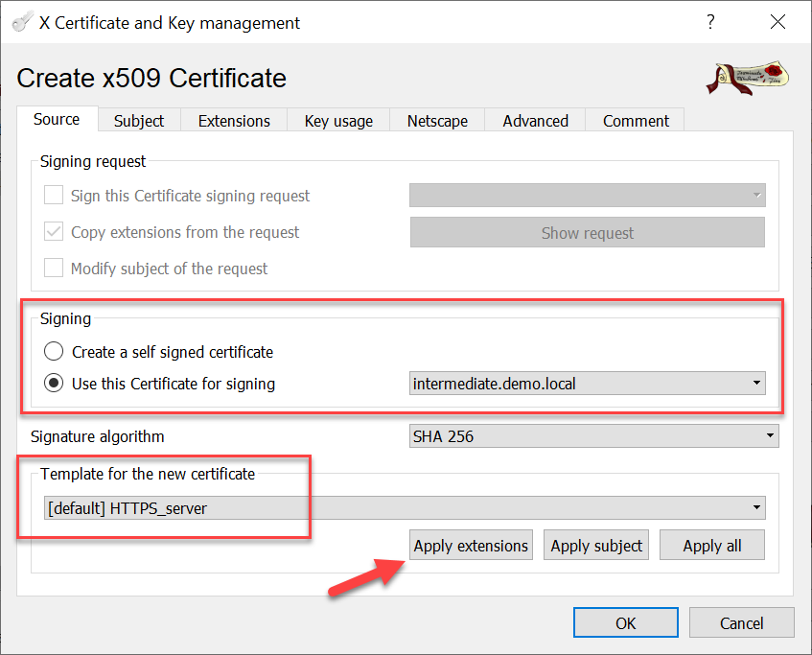This screenshot has height=655, width=812.
Task: Open the Extensions tab
Action: 234,121
